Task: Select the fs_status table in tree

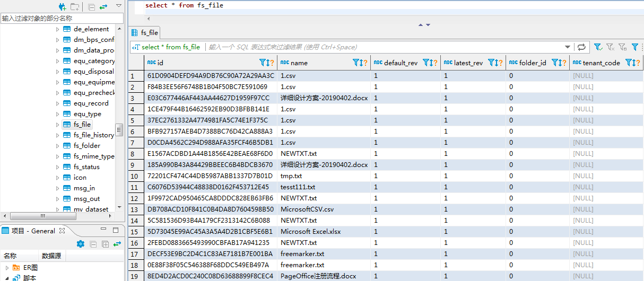Action: coord(86,167)
